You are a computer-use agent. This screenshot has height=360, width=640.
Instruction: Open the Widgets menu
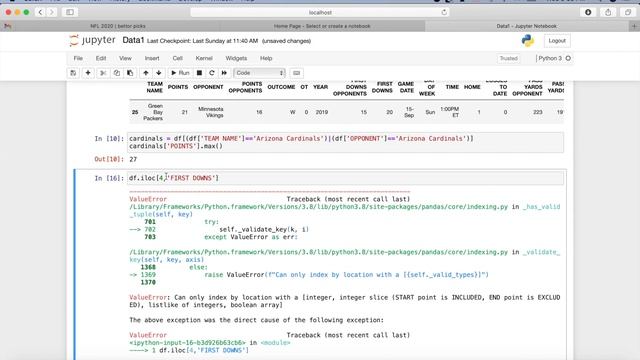(x=236, y=58)
